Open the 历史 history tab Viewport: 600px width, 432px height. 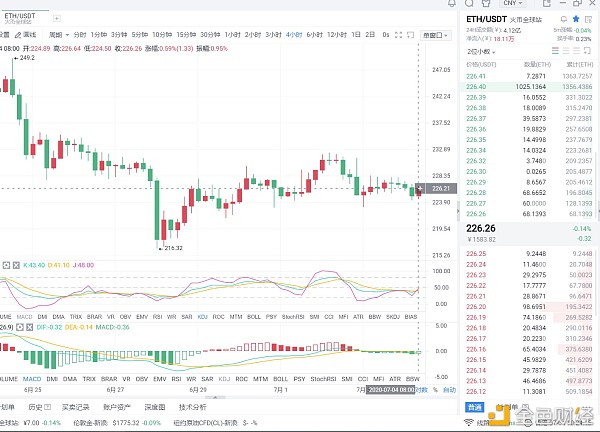(x=35, y=407)
